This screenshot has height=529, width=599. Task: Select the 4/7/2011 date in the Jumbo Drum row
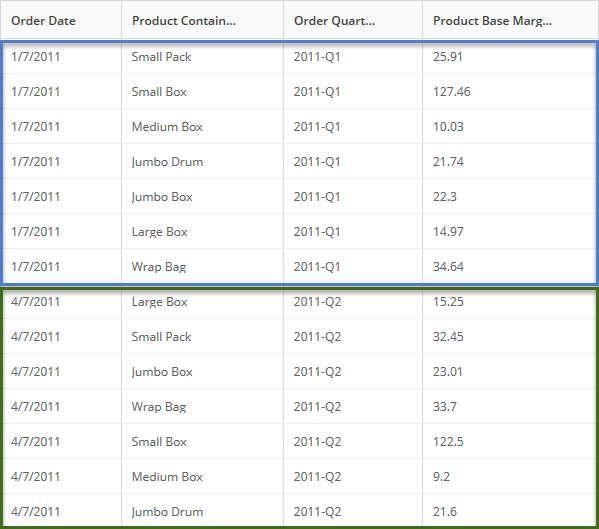[x=36, y=511]
